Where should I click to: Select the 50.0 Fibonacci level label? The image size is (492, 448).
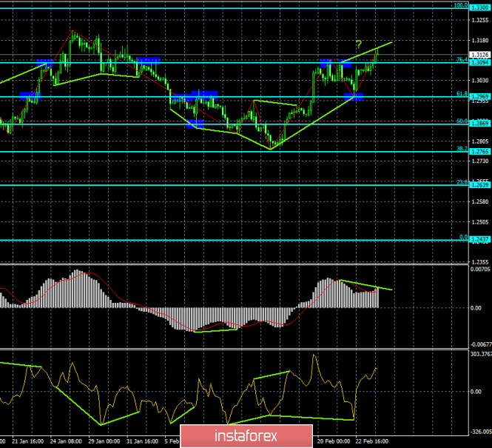click(462, 121)
